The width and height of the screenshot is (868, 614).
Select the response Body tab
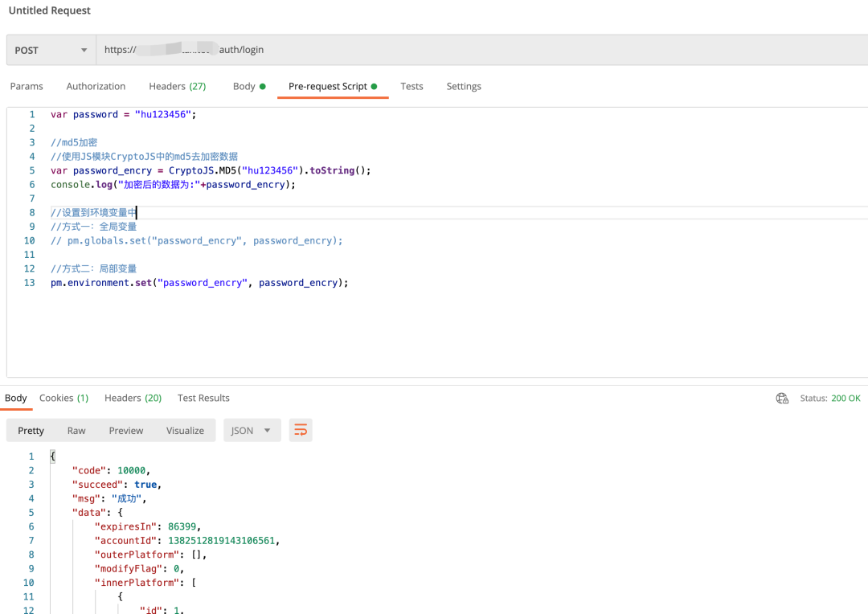point(16,398)
